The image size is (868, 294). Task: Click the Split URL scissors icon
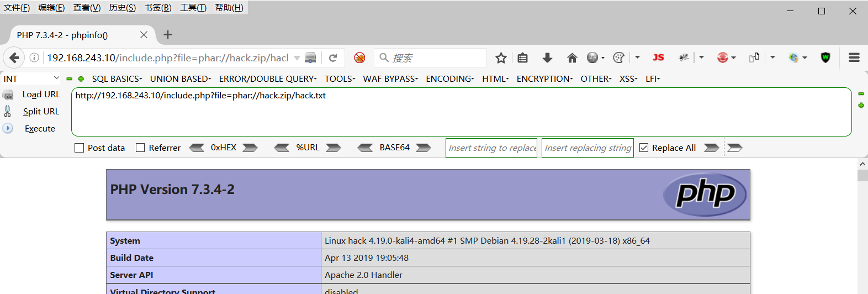pyautogui.click(x=8, y=111)
